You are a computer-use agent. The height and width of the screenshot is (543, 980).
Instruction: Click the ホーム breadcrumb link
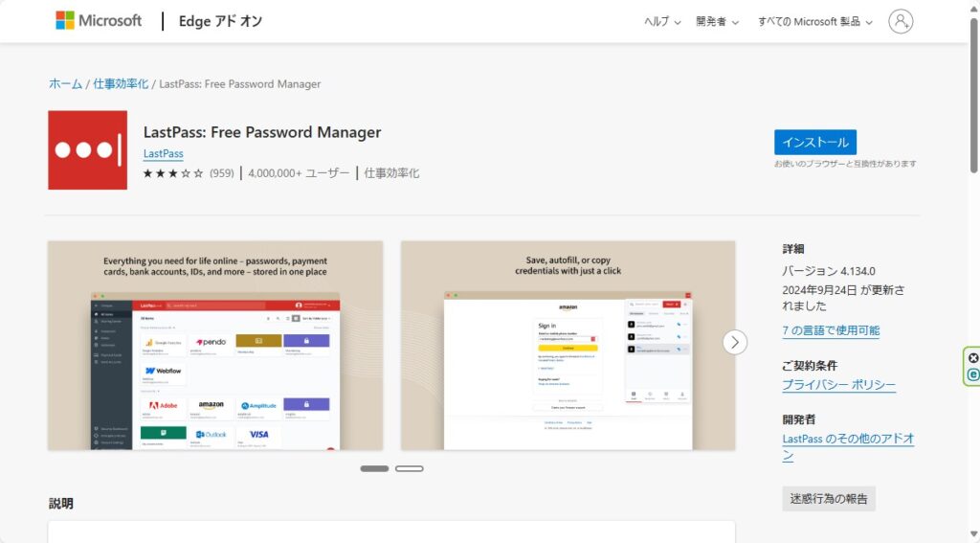(x=65, y=84)
